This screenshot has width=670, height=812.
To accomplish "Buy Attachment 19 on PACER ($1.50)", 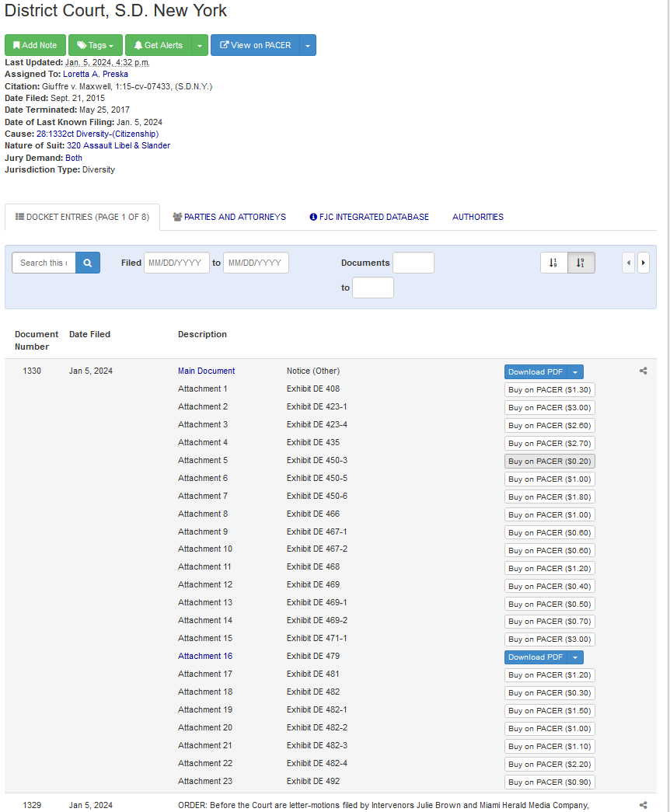I will 550,711.
